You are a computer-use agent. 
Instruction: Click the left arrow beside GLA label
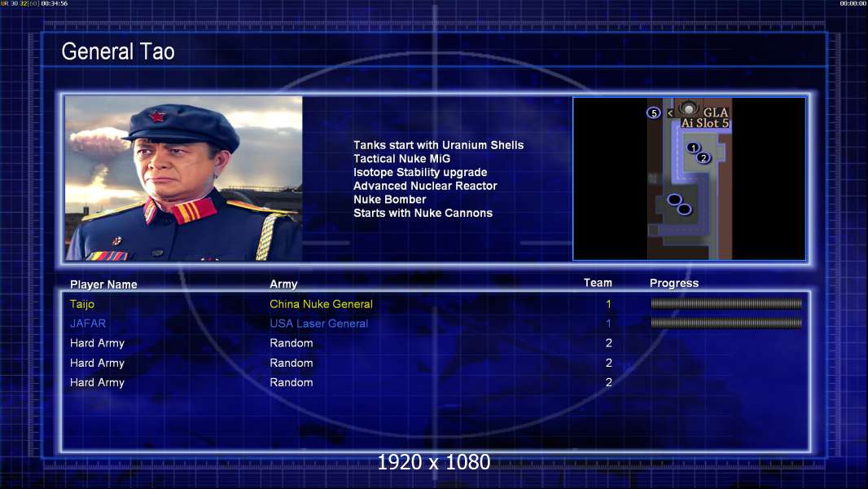[x=670, y=113]
